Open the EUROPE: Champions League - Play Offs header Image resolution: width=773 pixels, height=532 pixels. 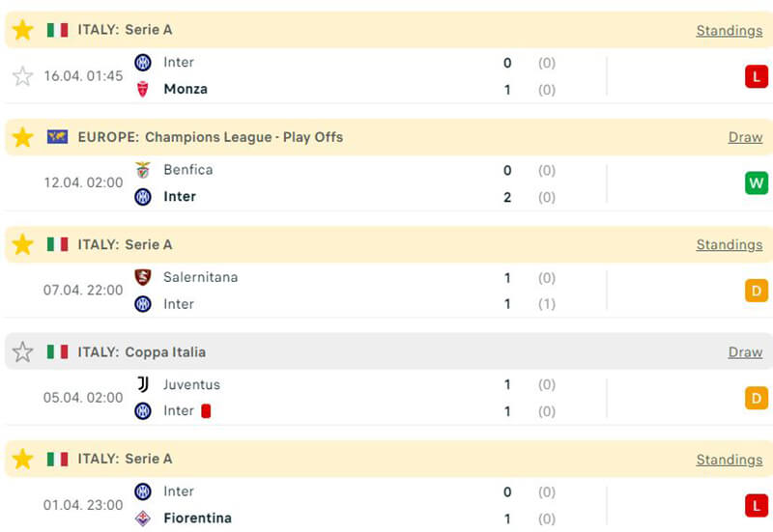click(211, 137)
